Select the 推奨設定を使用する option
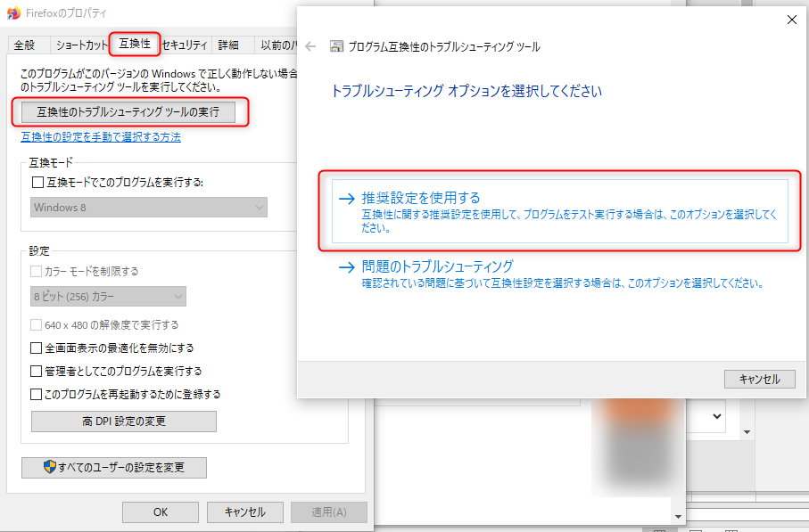 pos(421,198)
